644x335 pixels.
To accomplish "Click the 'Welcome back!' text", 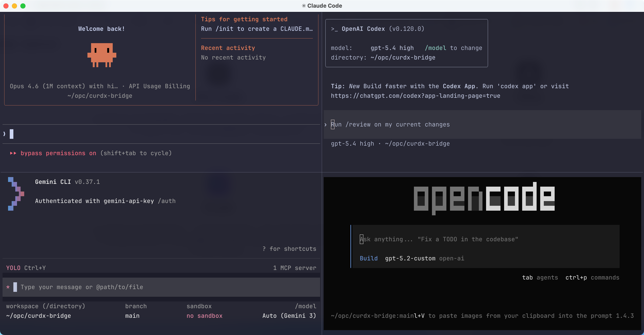I will pyautogui.click(x=101, y=29).
